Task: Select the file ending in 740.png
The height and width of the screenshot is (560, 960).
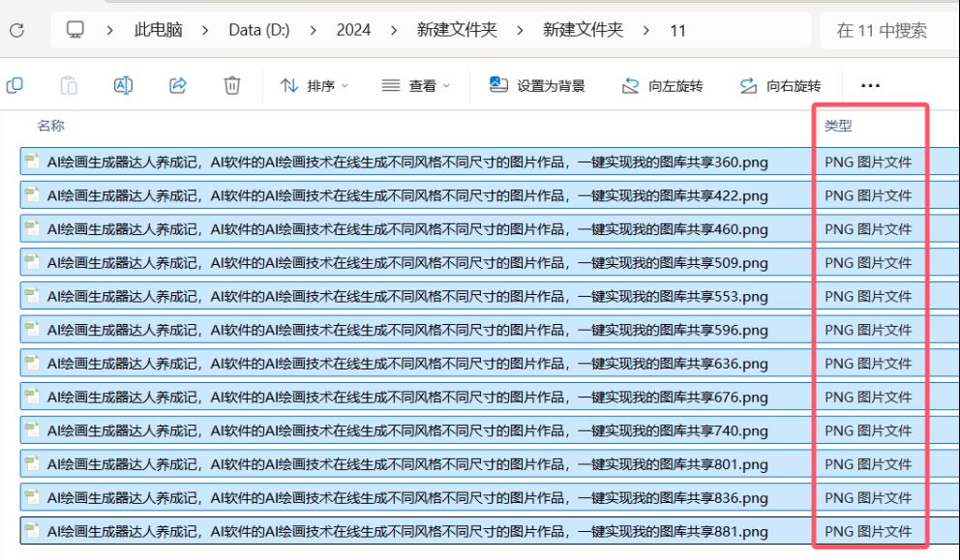Action: click(x=489, y=430)
